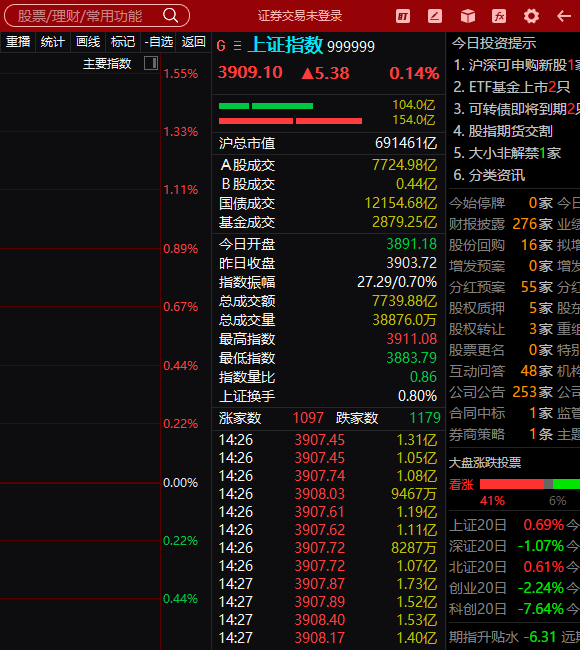
Task: Click the red volume bar 154.0亿
Action: coord(290,121)
